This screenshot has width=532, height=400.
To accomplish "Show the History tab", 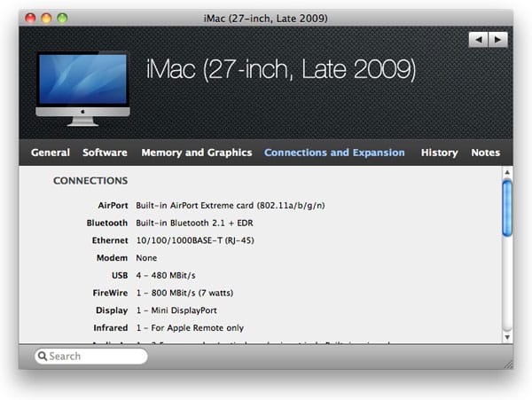I will (x=439, y=153).
